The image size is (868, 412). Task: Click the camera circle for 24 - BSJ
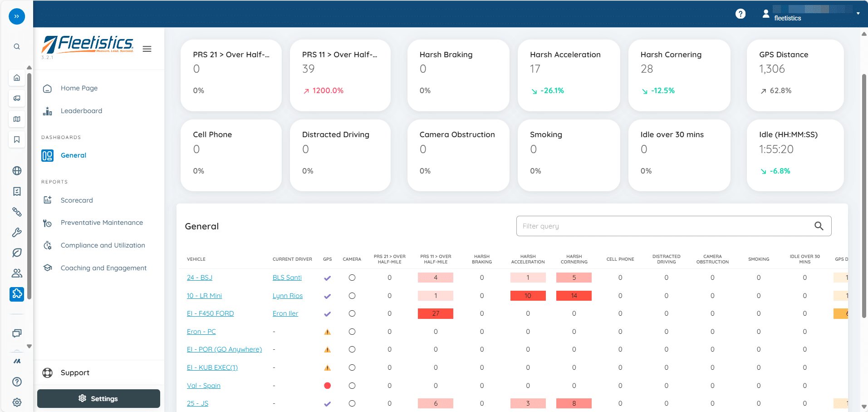click(x=352, y=278)
